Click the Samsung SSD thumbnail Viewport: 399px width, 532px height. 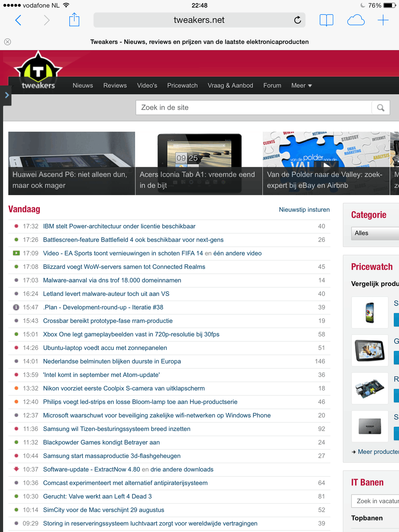tap(370, 426)
